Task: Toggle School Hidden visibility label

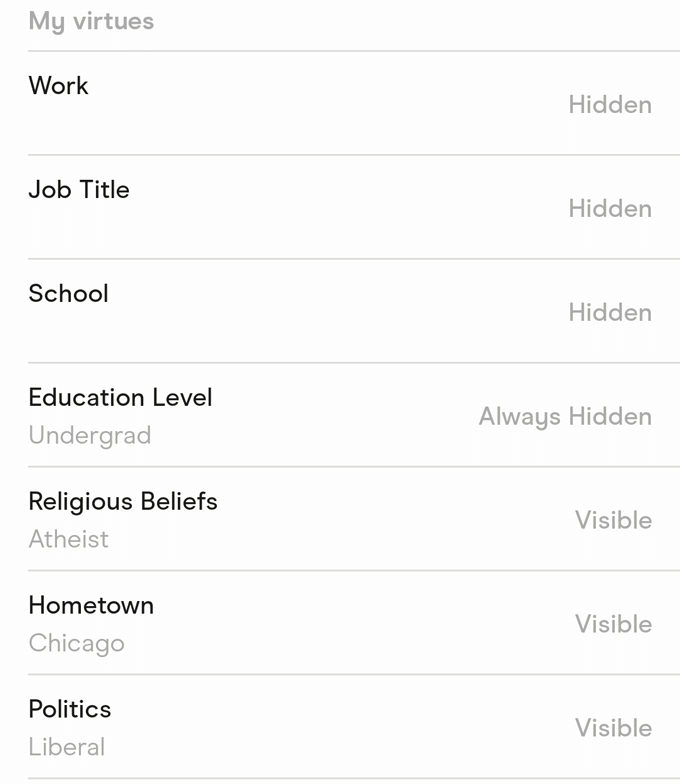Action: pyautogui.click(x=610, y=312)
